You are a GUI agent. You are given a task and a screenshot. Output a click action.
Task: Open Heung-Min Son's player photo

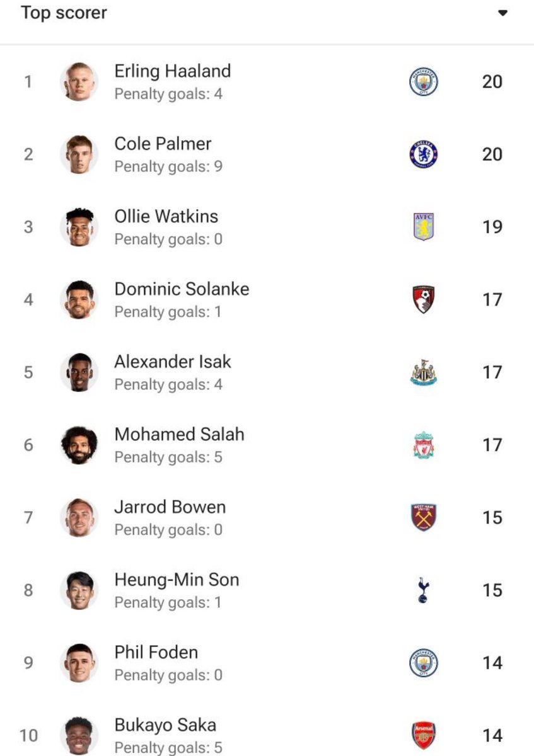[79, 590]
